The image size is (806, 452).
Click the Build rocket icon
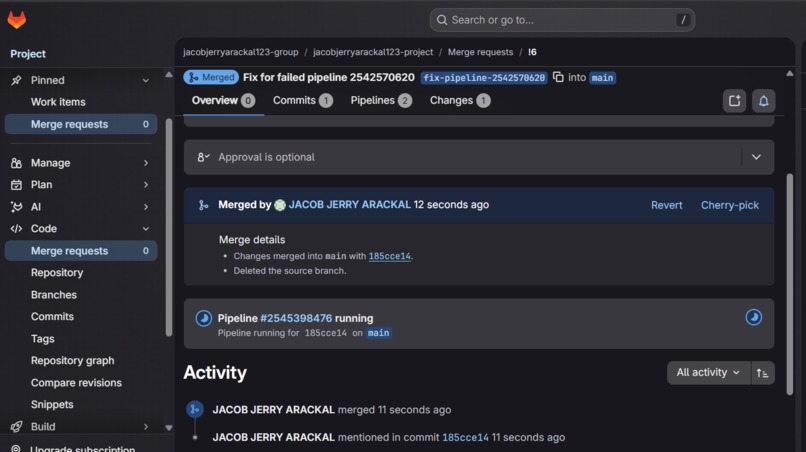[x=16, y=426]
